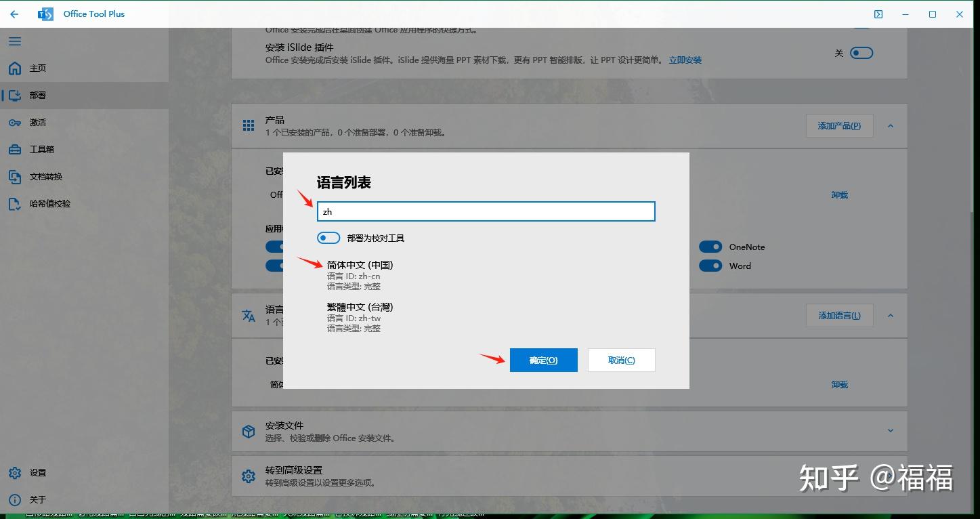The width and height of the screenshot is (980, 519).
Task: Open 转到高级设置 advanced settings
Action: [x=569, y=476]
